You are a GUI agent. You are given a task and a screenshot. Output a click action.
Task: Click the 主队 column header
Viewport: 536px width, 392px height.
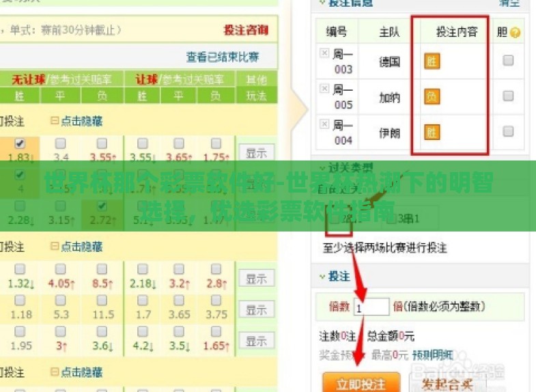point(389,32)
